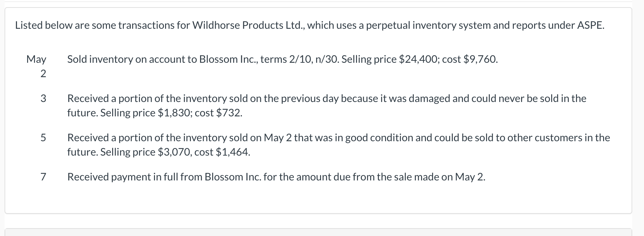Screen dimensions: 644x236
Task: Click the good-condition inventory return description
Action: [338, 138]
